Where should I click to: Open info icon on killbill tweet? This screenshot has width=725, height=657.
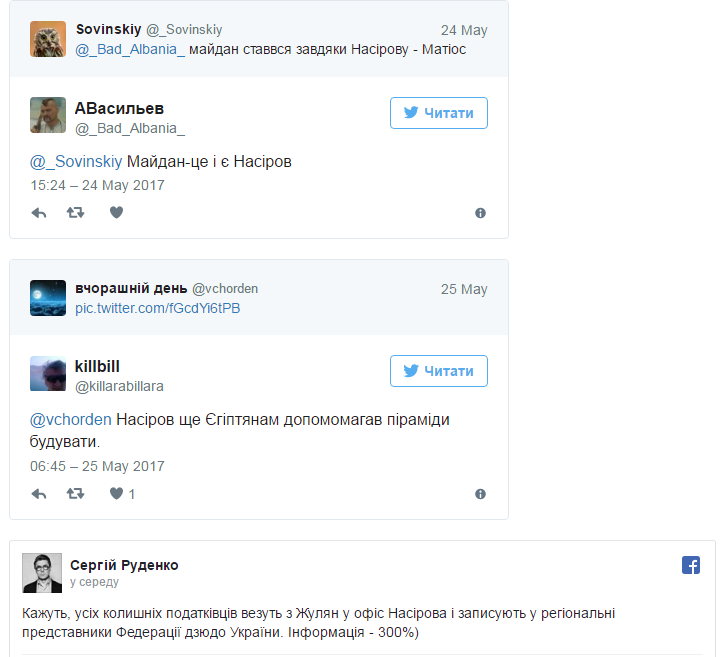tap(480, 494)
